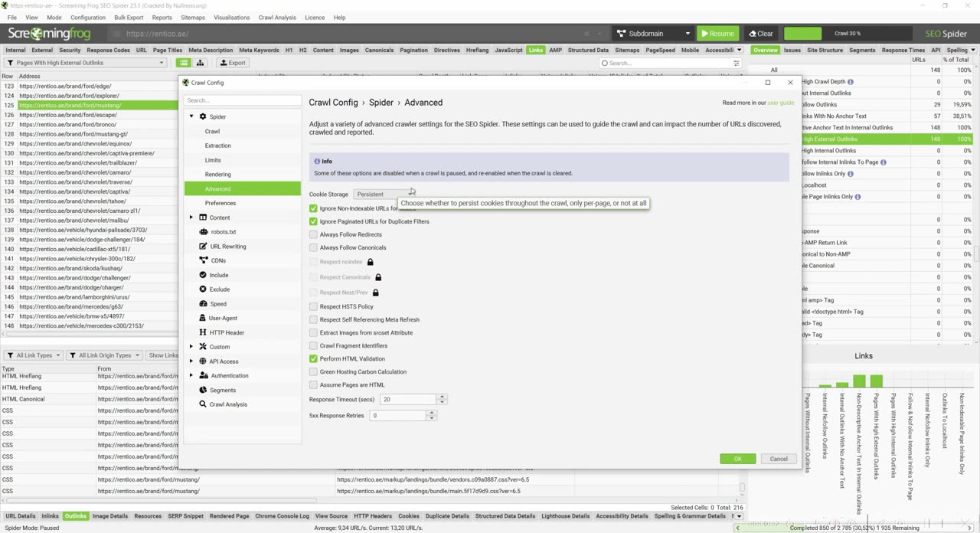
Task: Click the URL Rewriting edit icon
Action: [203, 246]
